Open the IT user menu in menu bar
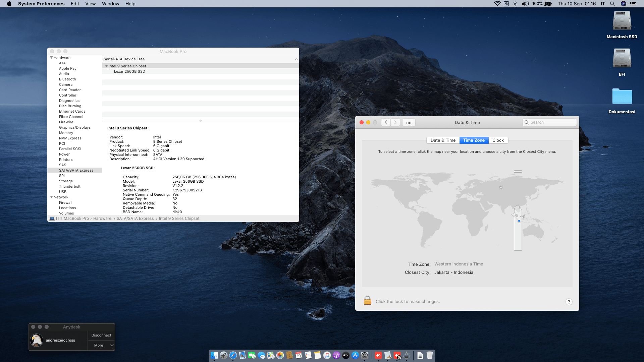The height and width of the screenshot is (362, 644). point(603,4)
